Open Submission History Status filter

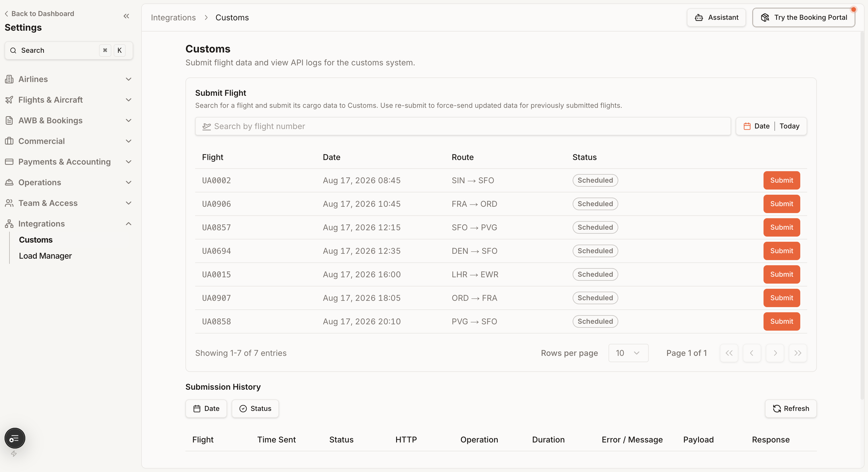coord(255,408)
